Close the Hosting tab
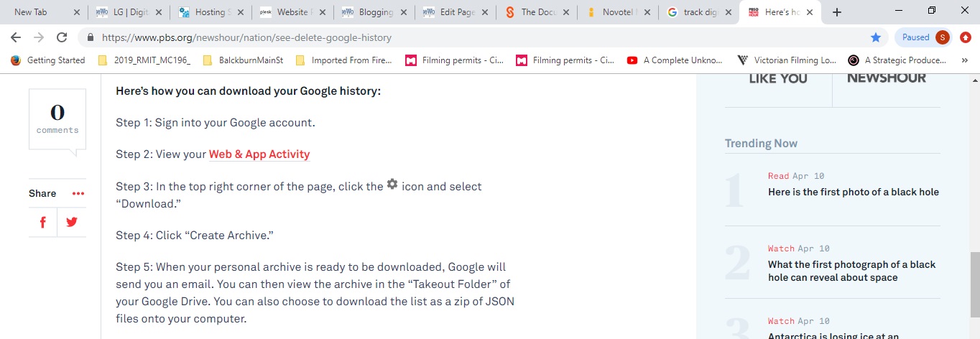This screenshot has height=339, width=980. coord(240,12)
